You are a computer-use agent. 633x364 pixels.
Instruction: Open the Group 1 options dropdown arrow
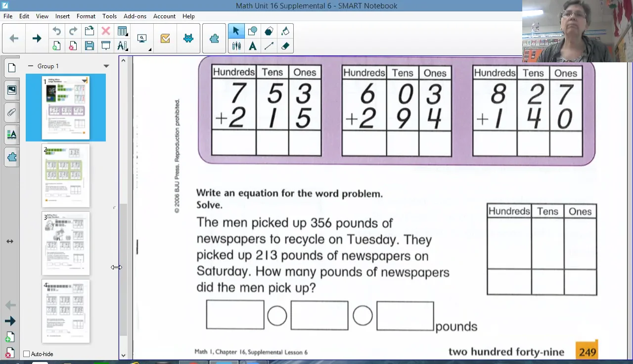coord(106,66)
